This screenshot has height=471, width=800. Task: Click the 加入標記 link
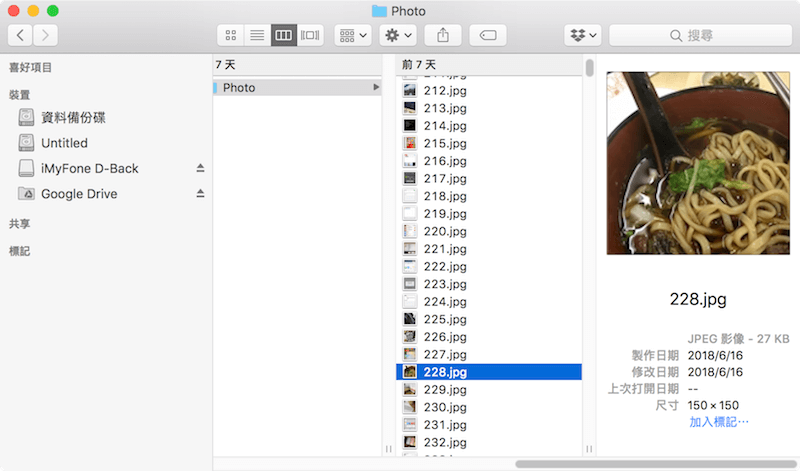click(718, 422)
